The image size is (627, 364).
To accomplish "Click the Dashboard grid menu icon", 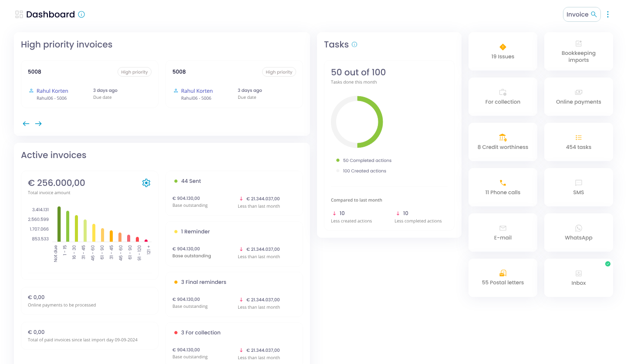I will click(x=19, y=13).
